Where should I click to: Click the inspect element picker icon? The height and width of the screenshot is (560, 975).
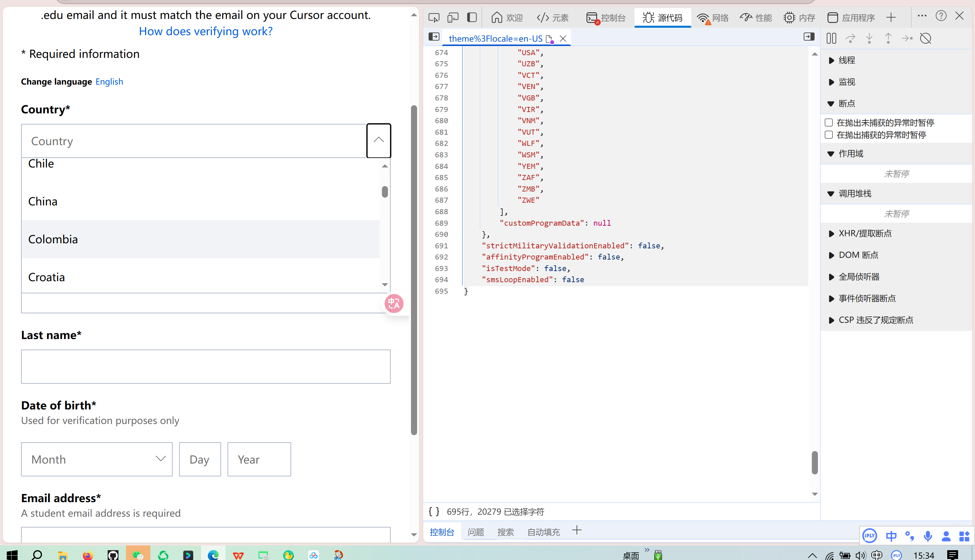[x=434, y=18]
